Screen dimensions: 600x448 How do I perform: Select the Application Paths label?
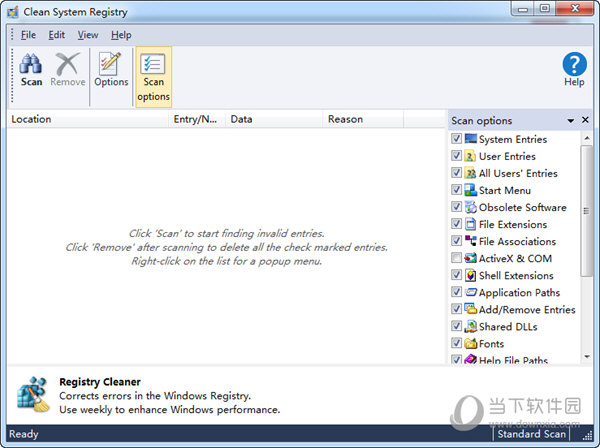[519, 293]
